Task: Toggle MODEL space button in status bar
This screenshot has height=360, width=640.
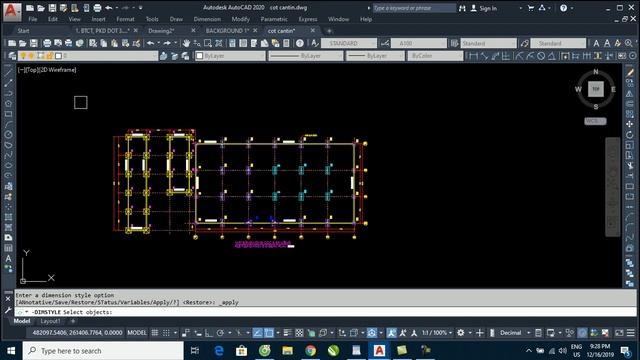Action: click(x=137, y=333)
